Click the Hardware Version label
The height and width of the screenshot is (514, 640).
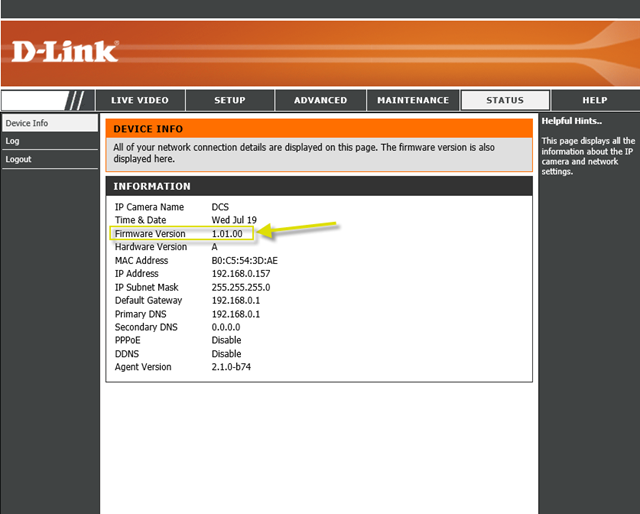(151, 247)
